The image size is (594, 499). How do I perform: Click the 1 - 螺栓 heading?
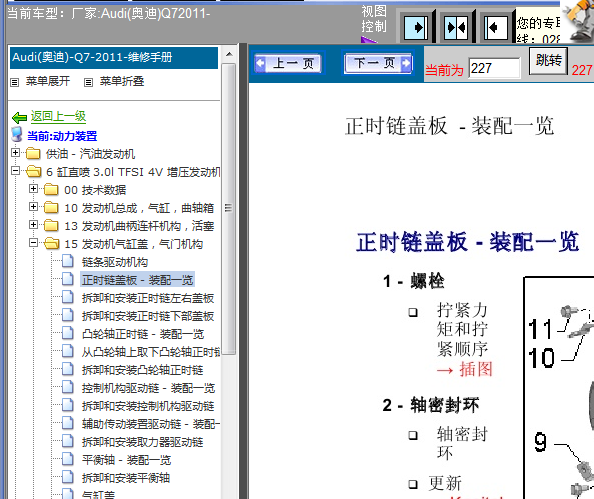pos(414,281)
